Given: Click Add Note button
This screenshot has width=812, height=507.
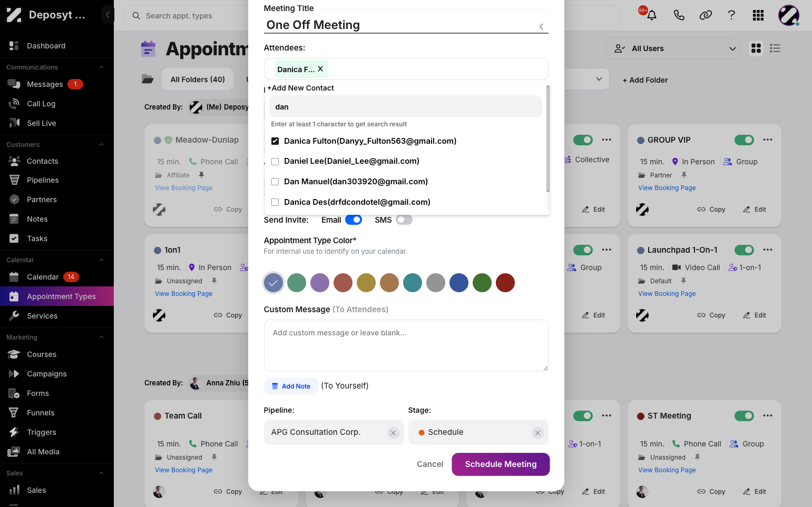Looking at the screenshot, I should (291, 386).
